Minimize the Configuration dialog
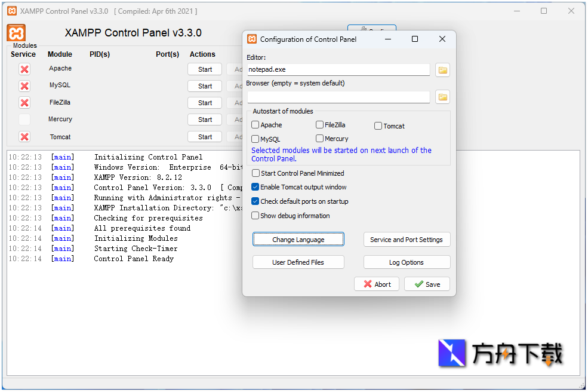The height and width of the screenshot is (392, 588). (388, 39)
